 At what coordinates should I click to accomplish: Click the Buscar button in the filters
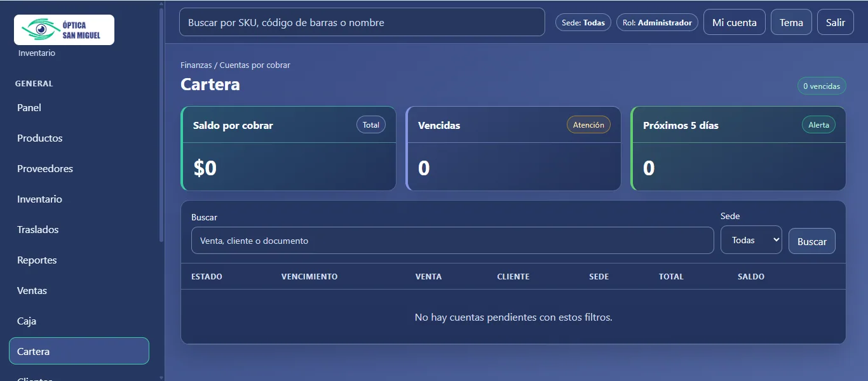coord(812,241)
